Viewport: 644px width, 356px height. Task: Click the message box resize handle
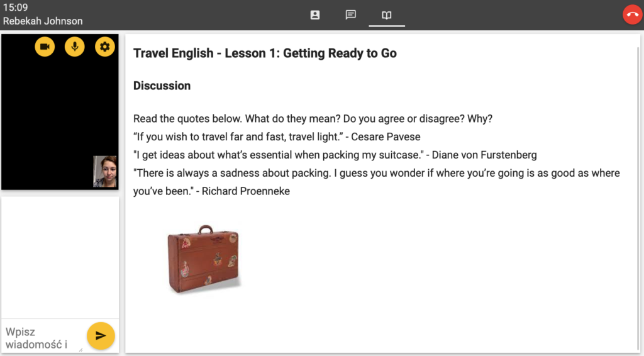click(x=80, y=349)
